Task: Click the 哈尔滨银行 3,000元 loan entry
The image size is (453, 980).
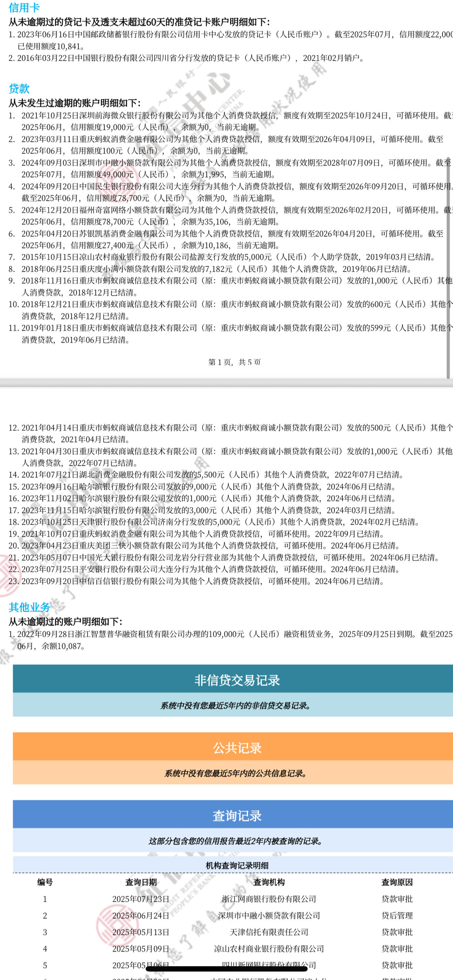Action: pos(202,510)
